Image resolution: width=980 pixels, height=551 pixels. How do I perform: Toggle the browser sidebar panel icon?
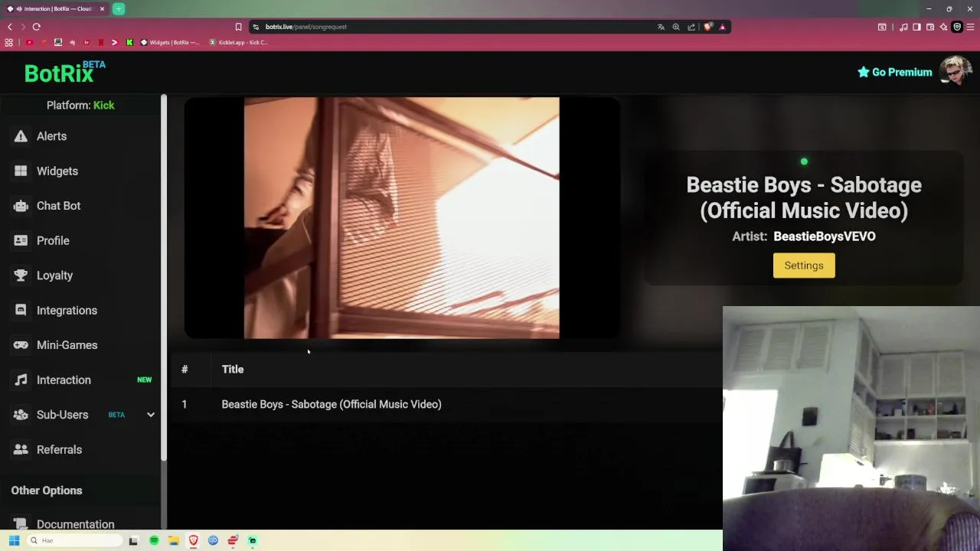[x=916, y=27]
